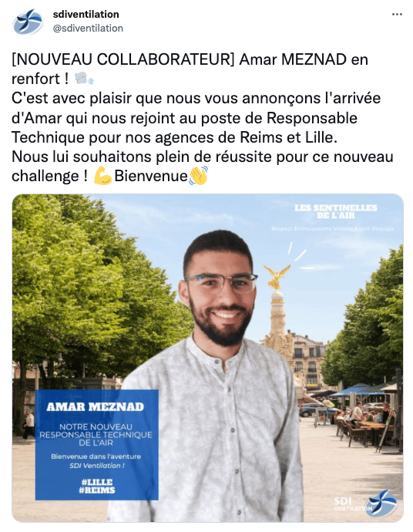Click the SDI Ventilation fan logo in image
Screen dimensions: 413x532
(382, 503)
